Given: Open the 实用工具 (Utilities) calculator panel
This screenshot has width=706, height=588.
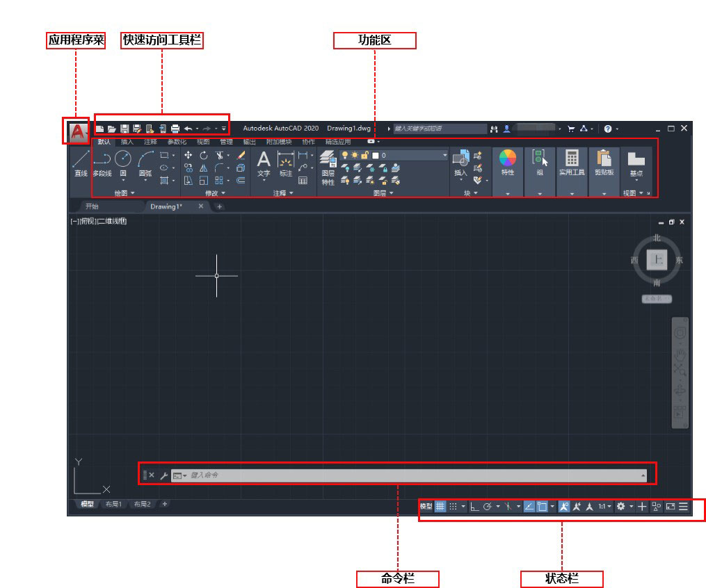Looking at the screenshot, I should (571, 156).
